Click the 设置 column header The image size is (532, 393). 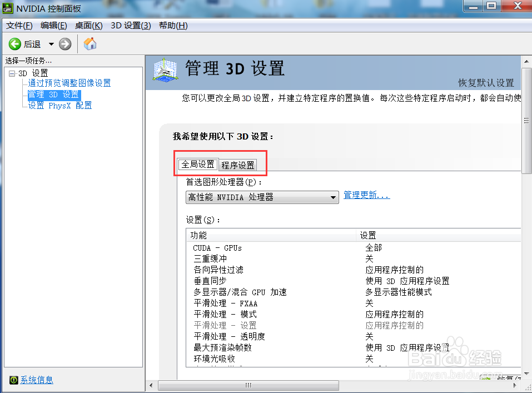[x=439, y=235]
